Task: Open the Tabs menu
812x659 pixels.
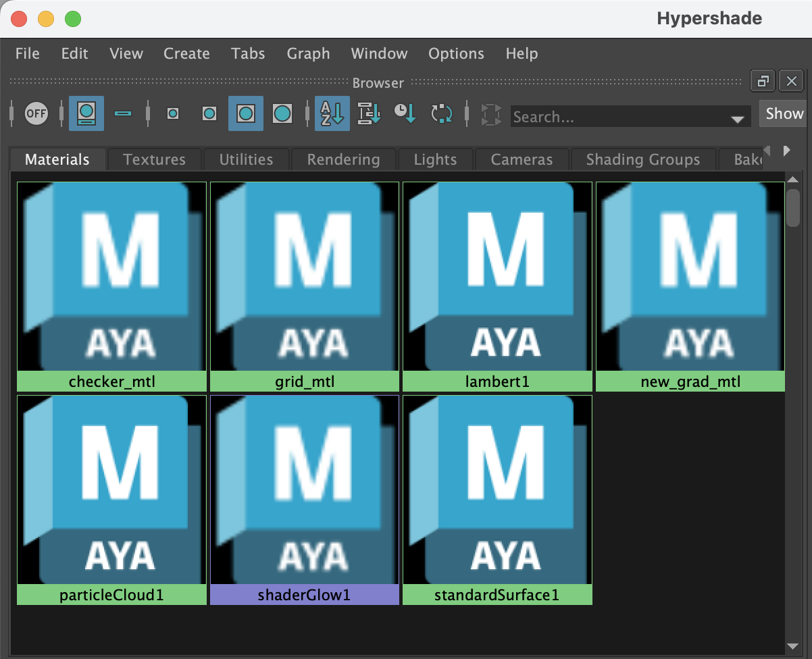Action: click(248, 53)
